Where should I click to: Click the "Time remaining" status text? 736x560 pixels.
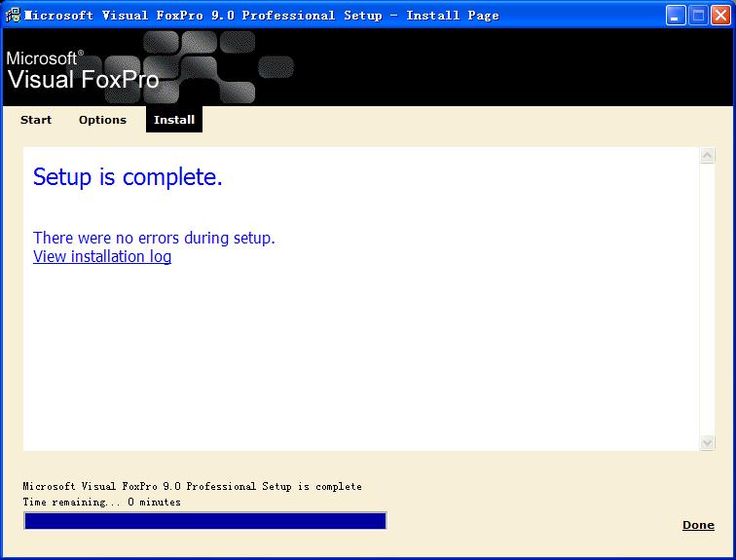[x=101, y=503]
